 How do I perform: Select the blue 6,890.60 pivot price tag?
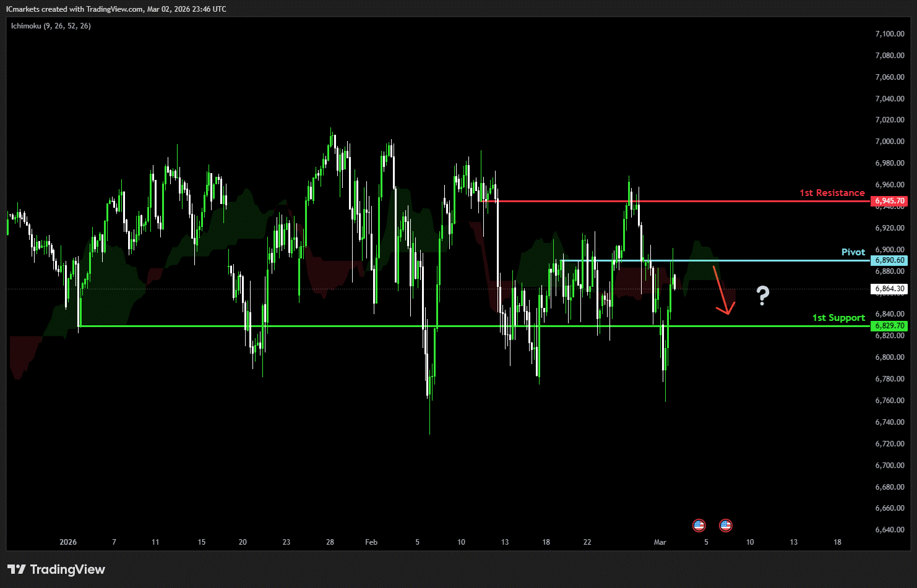click(889, 260)
